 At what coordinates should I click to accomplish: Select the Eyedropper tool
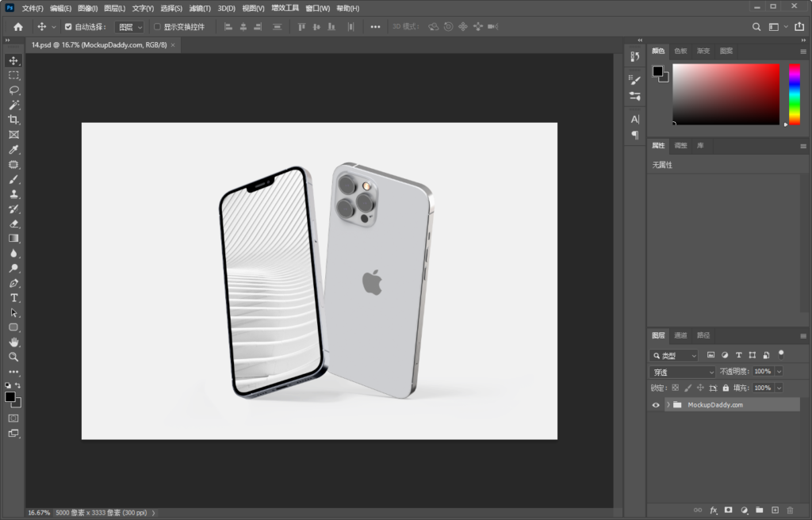click(x=13, y=150)
